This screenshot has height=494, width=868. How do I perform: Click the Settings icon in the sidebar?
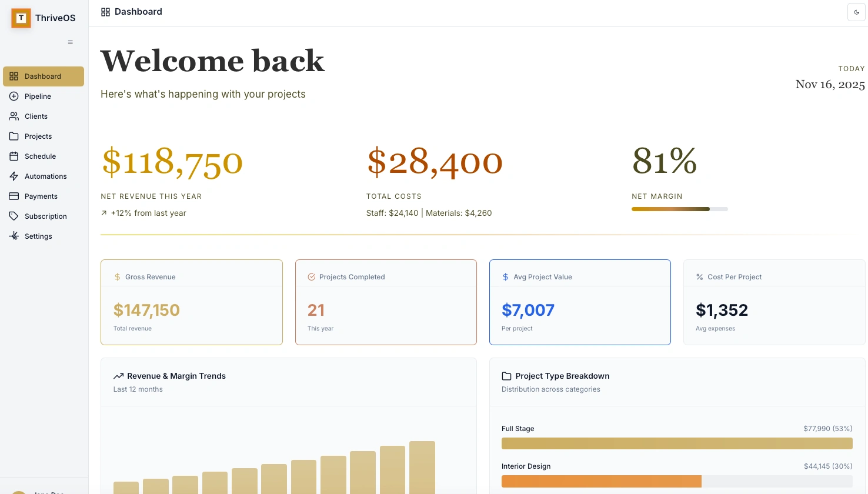(x=14, y=236)
